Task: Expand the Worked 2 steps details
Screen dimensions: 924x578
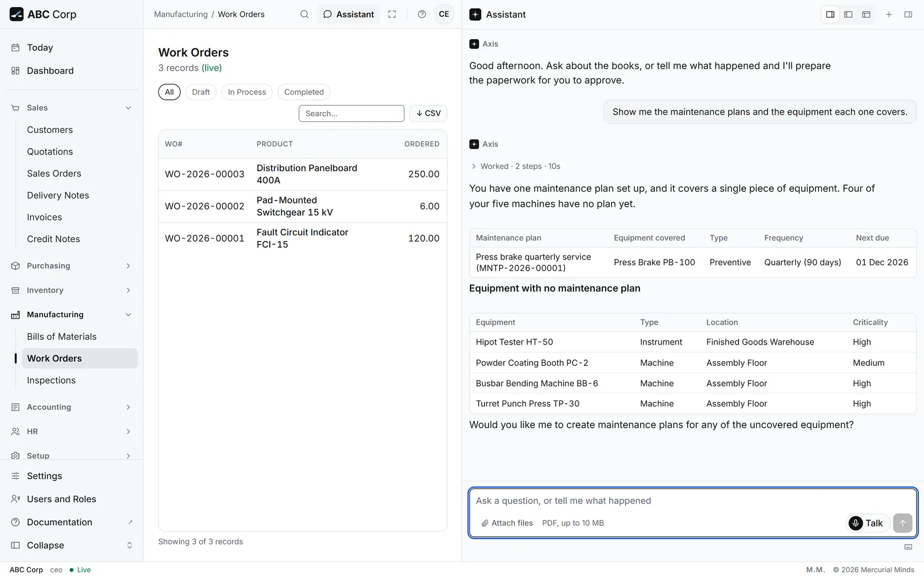Action: point(515,166)
